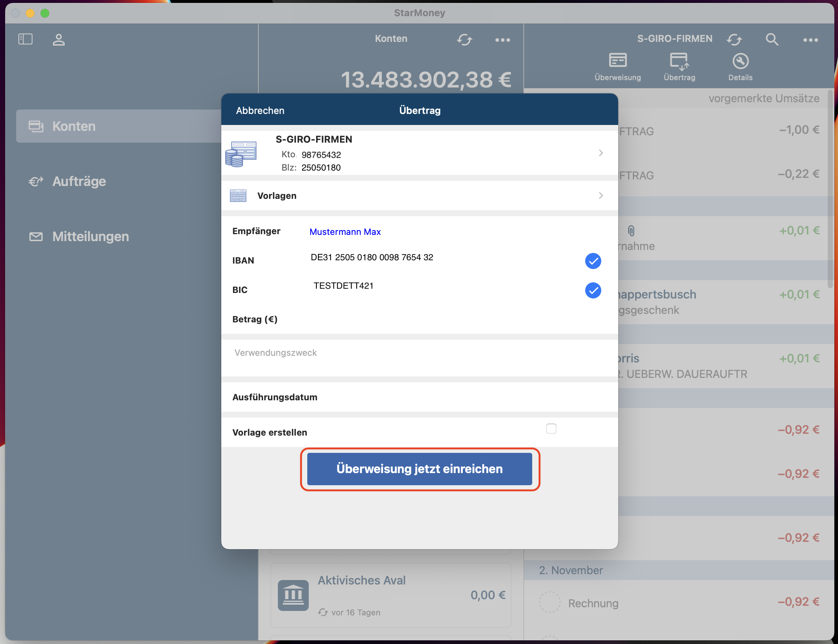Select the happertsbusch +0,01 € transaction
This screenshot has width=838, height=644.
(726, 302)
